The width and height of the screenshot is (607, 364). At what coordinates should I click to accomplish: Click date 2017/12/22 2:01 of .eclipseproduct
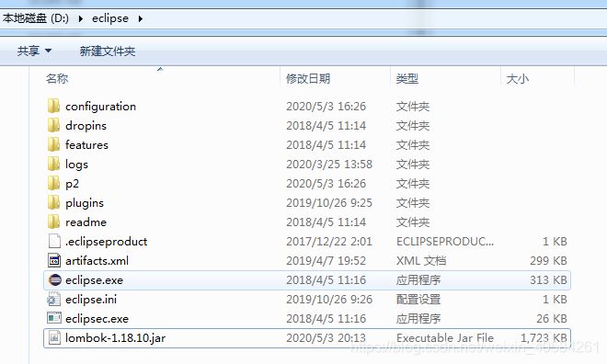[x=329, y=242]
